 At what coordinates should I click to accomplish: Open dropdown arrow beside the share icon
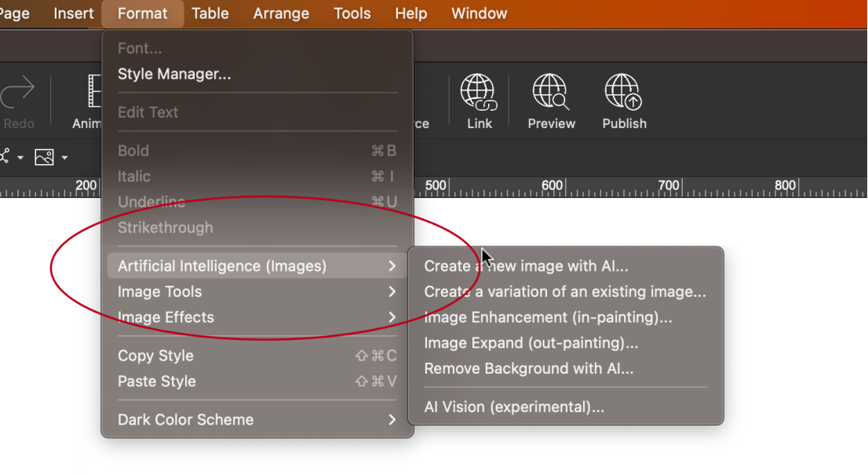tap(20, 158)
